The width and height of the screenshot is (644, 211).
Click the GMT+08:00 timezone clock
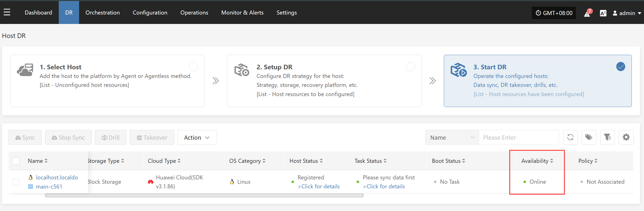coord(554,13)
